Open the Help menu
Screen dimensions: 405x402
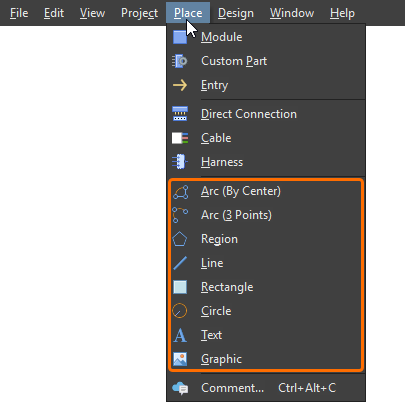(342, 13)
